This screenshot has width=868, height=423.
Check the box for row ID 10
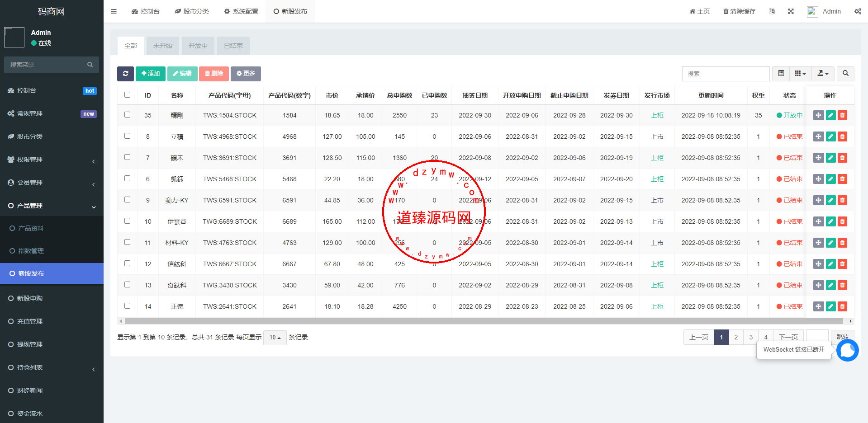tap(127, 221)
